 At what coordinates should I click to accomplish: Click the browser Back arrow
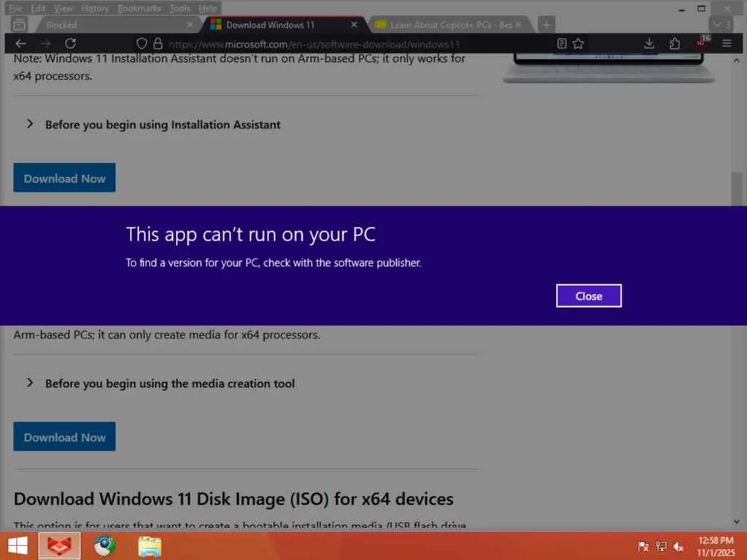20,44
